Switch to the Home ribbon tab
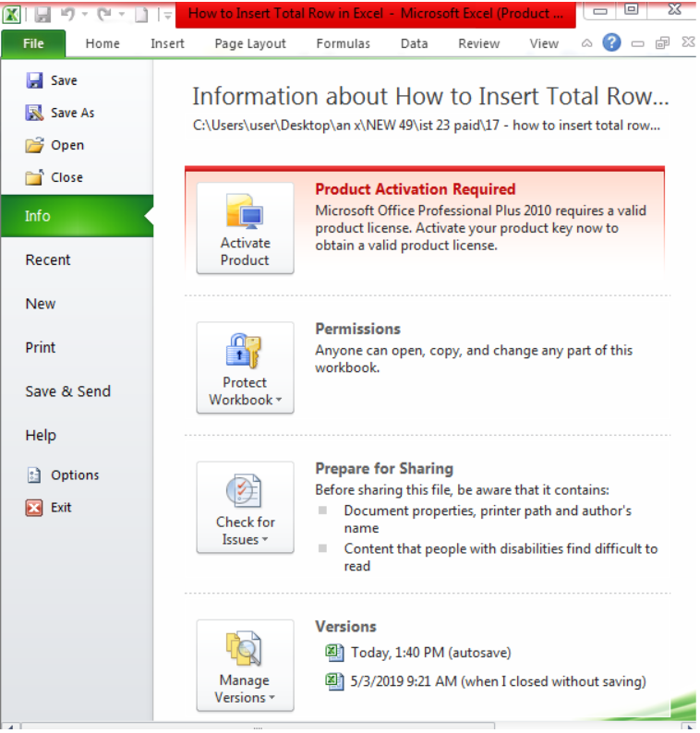Image resolution: width=700 pixels, height=733 pixels. [103, 44]
